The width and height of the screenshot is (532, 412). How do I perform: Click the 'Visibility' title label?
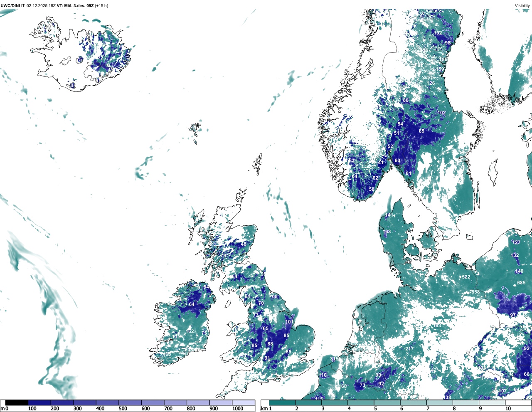click(x=522, y=5)
